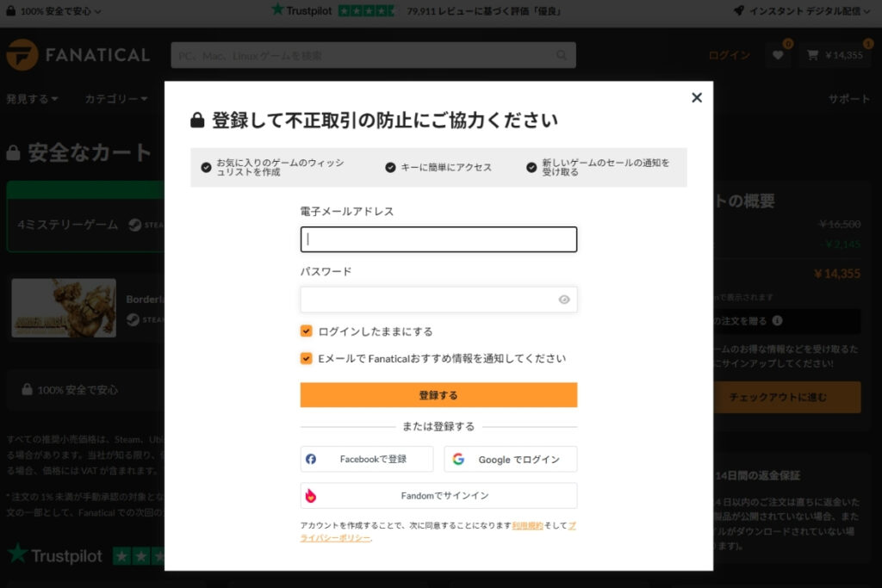Uncheck the stay logged in checkbox
The image size is (882, 588).
point(306,331)
